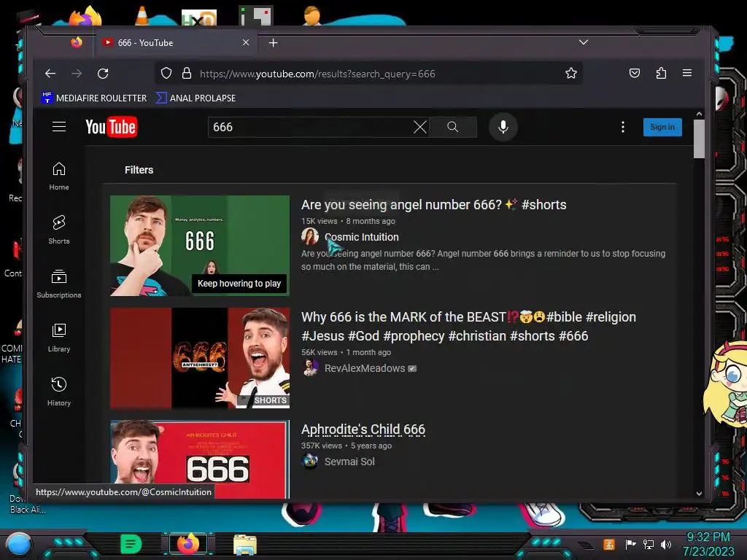Image resolution: width=747 pixels, height=560 pixels.
Task: Click the vertical scrollbar thumb
Action: tap(699, 139)
